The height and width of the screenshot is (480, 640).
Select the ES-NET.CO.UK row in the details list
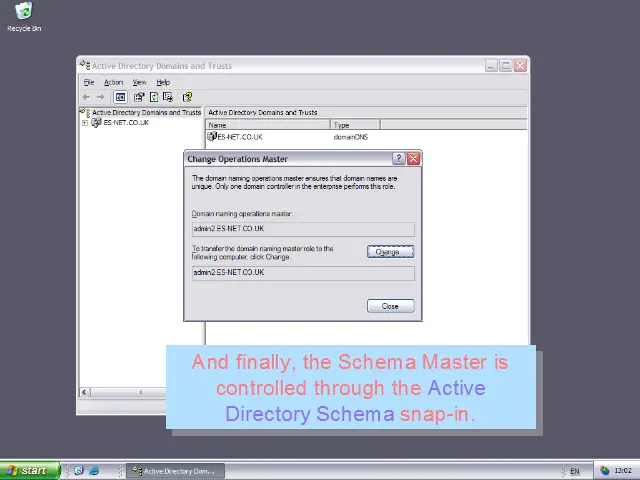pyautogui.click(x=239, y=137)
